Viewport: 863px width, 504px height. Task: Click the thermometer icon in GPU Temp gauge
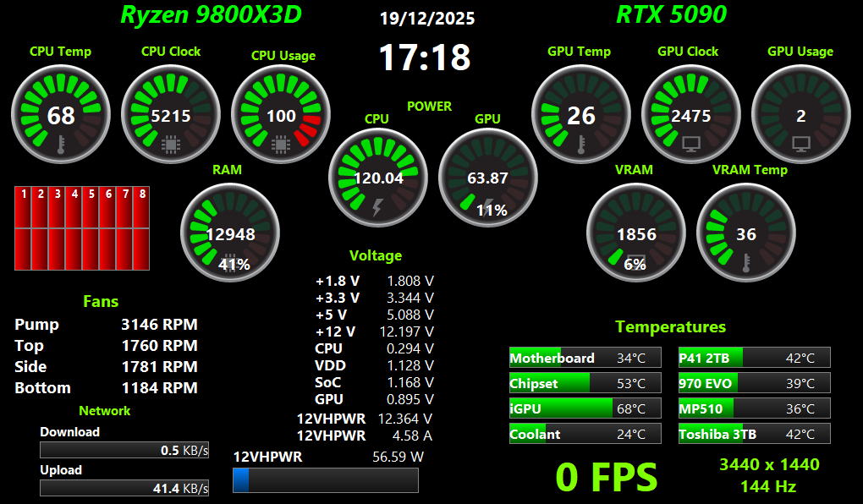pos(580,145)
